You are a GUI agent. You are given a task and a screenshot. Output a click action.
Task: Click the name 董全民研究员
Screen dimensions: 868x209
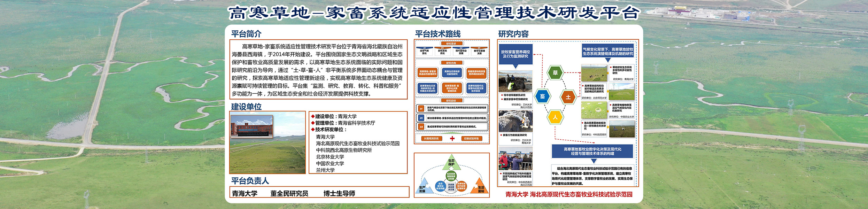tap(289, 193)
